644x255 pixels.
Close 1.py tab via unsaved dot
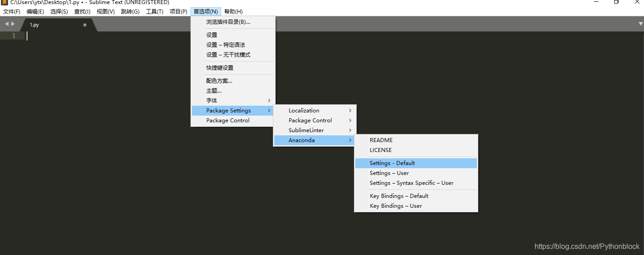(85, 25)
